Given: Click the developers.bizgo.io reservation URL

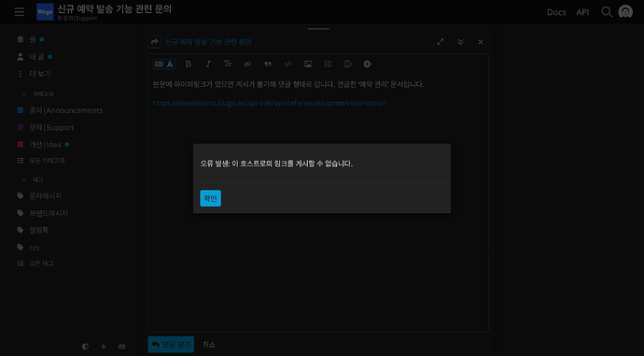Looking at the screenshot, I should click(269, 103).
